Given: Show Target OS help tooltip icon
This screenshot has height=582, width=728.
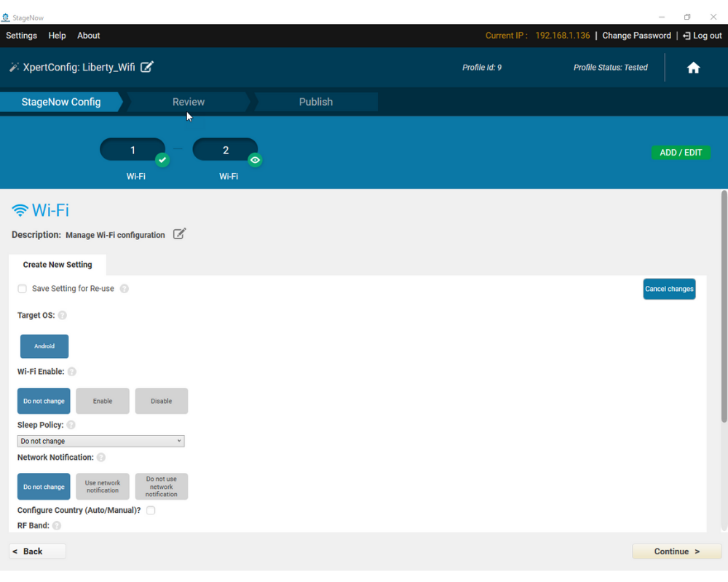Looking at the screenshot, I should pos(63,316).
